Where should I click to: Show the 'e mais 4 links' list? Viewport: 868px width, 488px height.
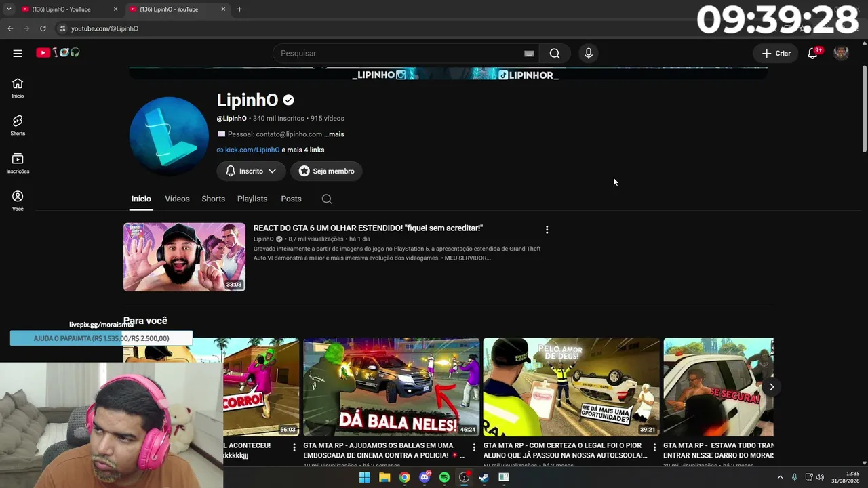tap(303, 150)
